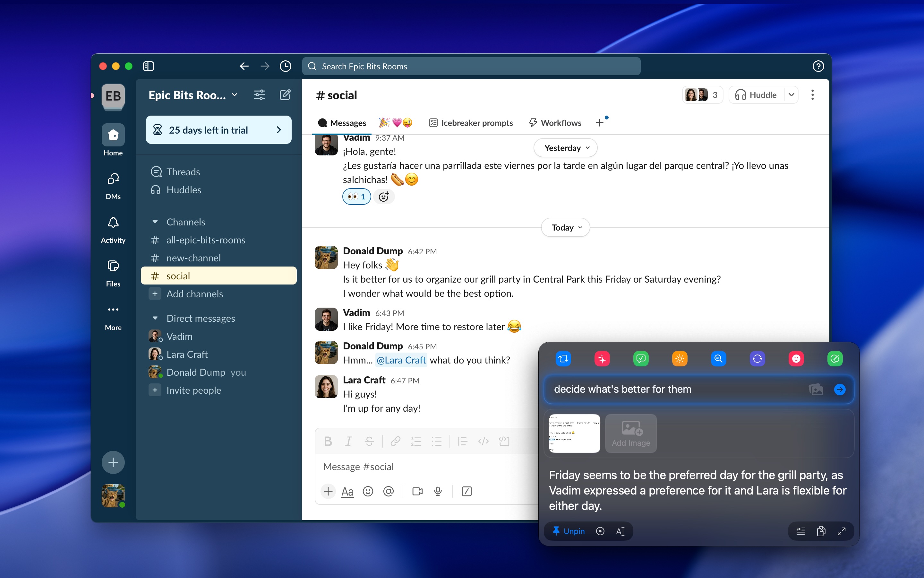This screenshot has height=578, width=924.
Task: Create ordered list in composer
Action: click(416, 441)
